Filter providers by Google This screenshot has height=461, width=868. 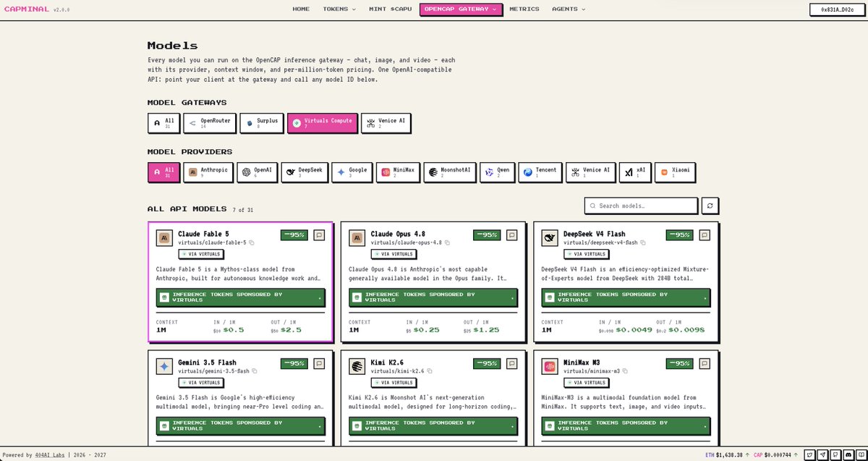[x=352, y=172]
